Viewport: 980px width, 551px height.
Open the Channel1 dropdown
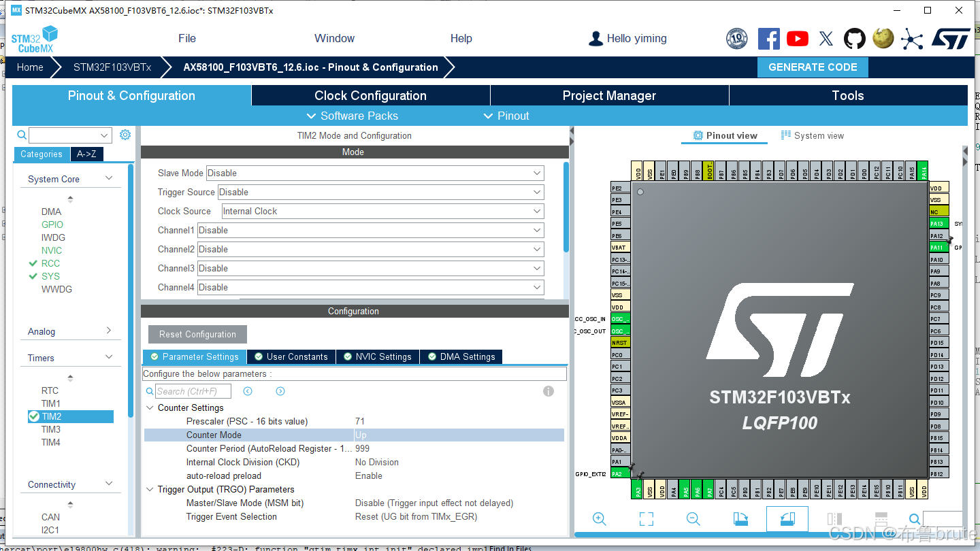click(370, 230)
